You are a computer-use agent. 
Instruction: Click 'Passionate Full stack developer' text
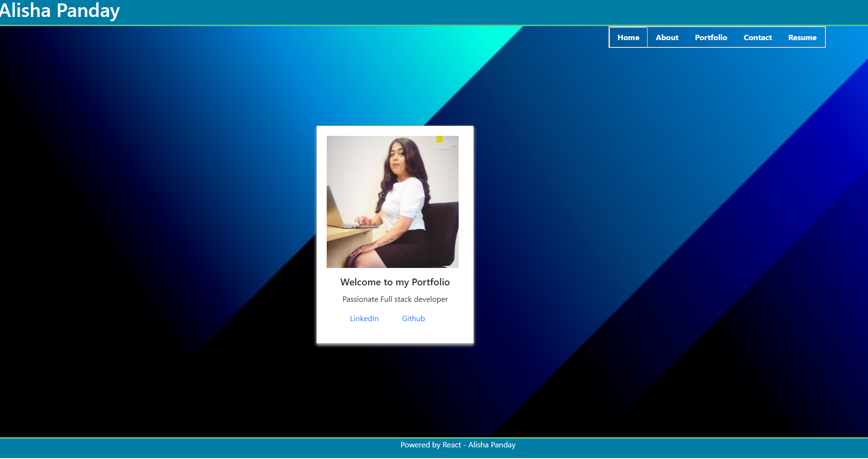(x=395, y=299)
